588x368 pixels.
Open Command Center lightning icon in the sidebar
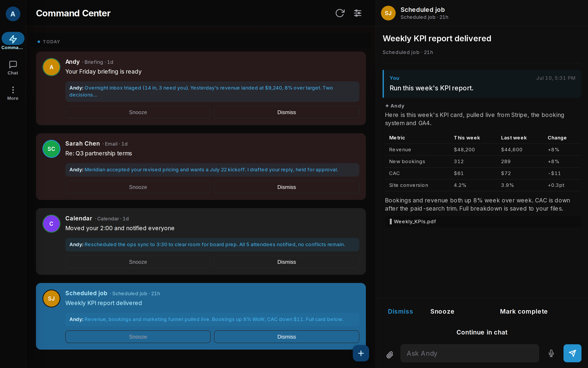pos(13,39)
